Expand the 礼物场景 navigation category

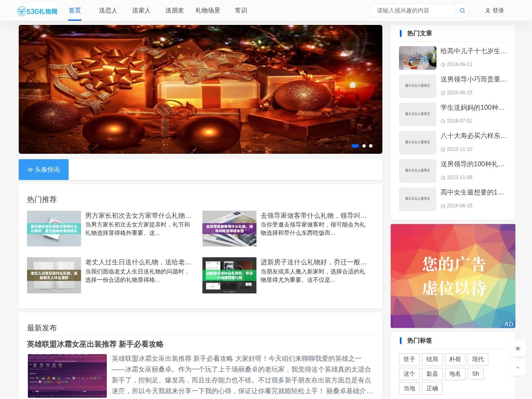[x=208, y=10]
